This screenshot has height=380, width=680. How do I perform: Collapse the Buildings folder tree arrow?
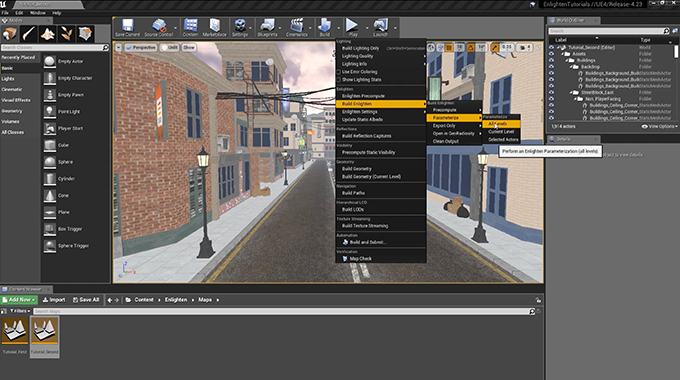(567, 60)
